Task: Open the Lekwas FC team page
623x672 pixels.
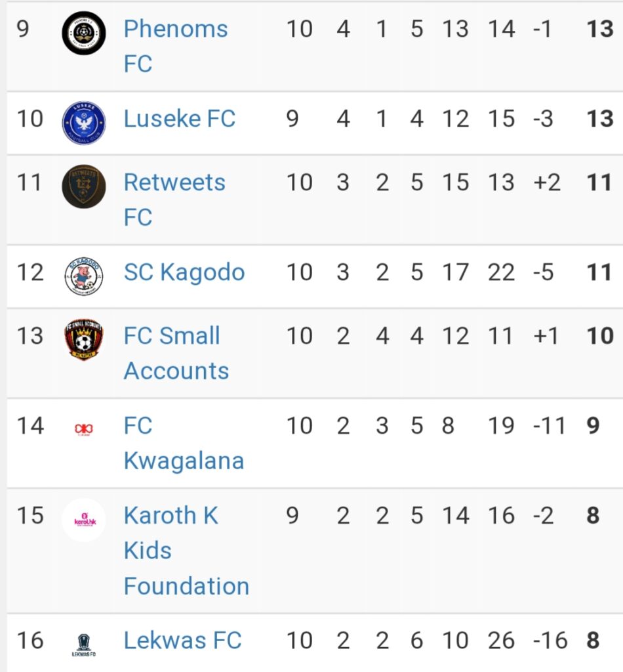Action: (x=182, y=640)
